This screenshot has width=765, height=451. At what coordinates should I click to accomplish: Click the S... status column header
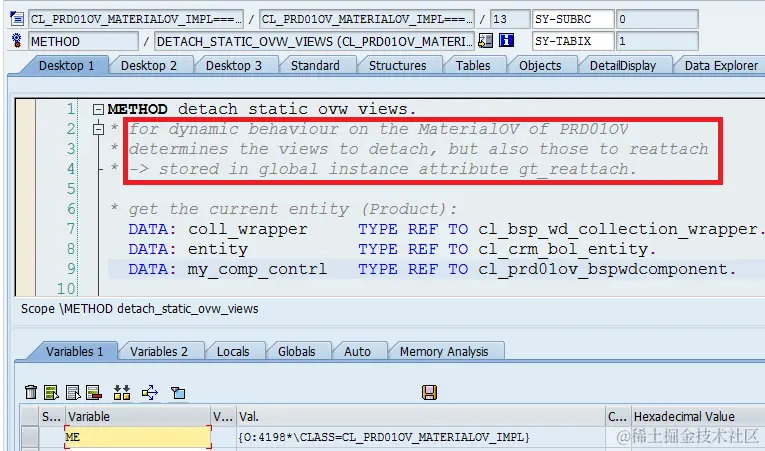(52, 416)
